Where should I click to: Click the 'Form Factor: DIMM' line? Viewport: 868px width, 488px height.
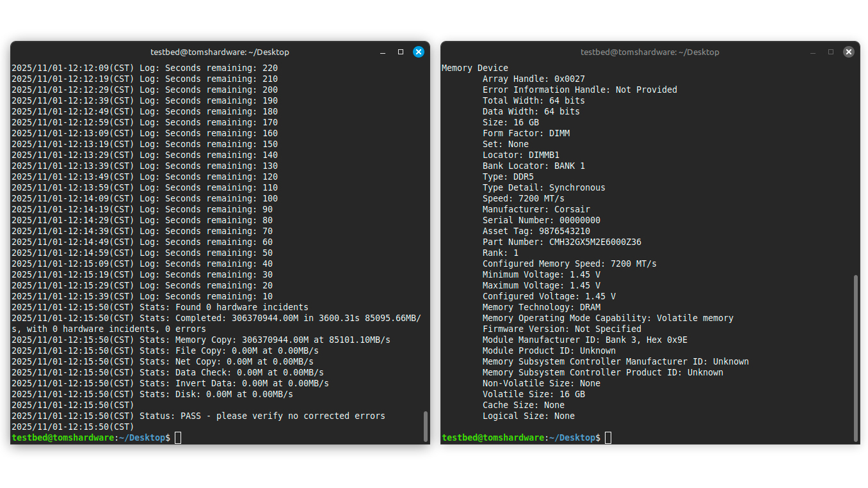click(x=526, y=133)
